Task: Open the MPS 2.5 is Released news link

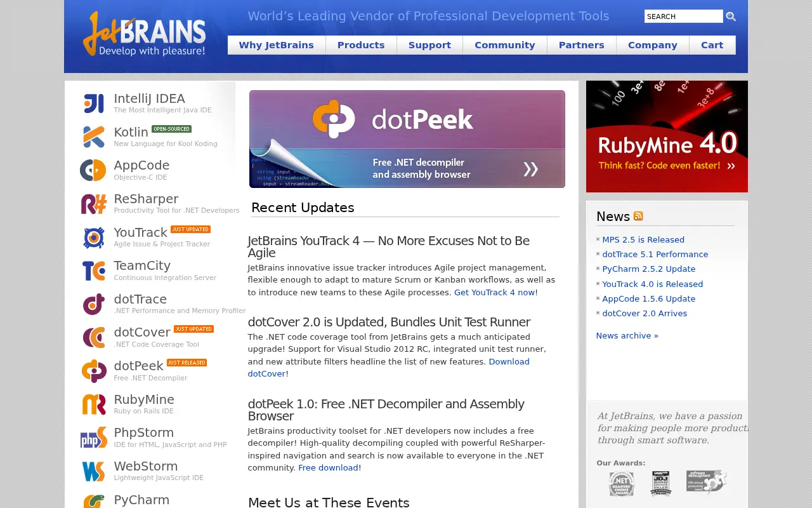Action: pos(643,240)
